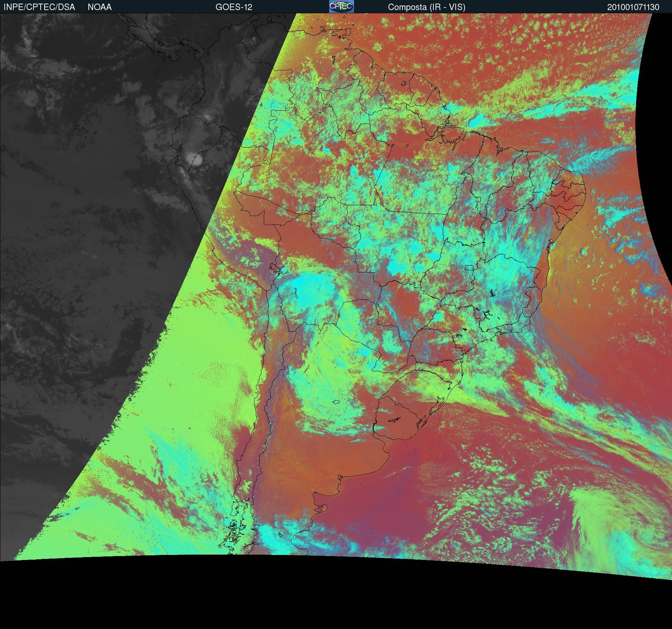The image size is (672, 629).
Task: Click the GOES-12 satellite label
Action: point(234,7)
